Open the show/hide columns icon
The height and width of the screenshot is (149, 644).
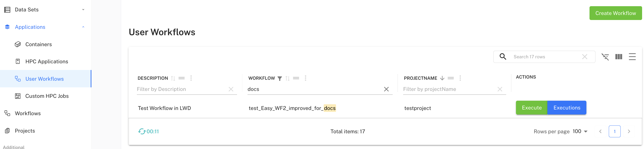(x=619, y=57)
